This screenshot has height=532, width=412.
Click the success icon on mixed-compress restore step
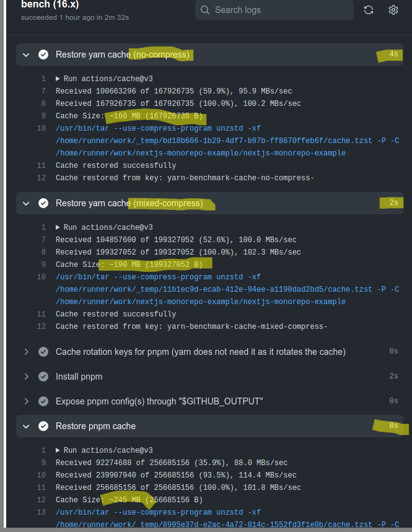click(43, 203)
